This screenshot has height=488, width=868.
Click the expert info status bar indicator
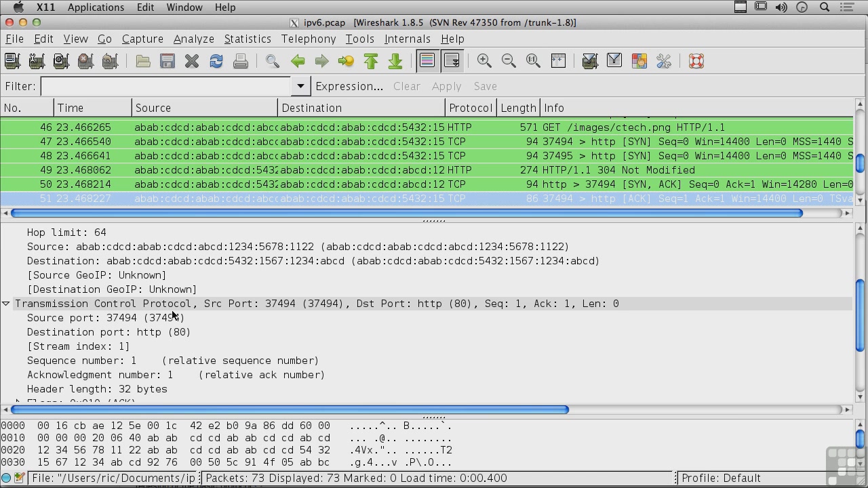pyautogui.click(x=7, y=478)
